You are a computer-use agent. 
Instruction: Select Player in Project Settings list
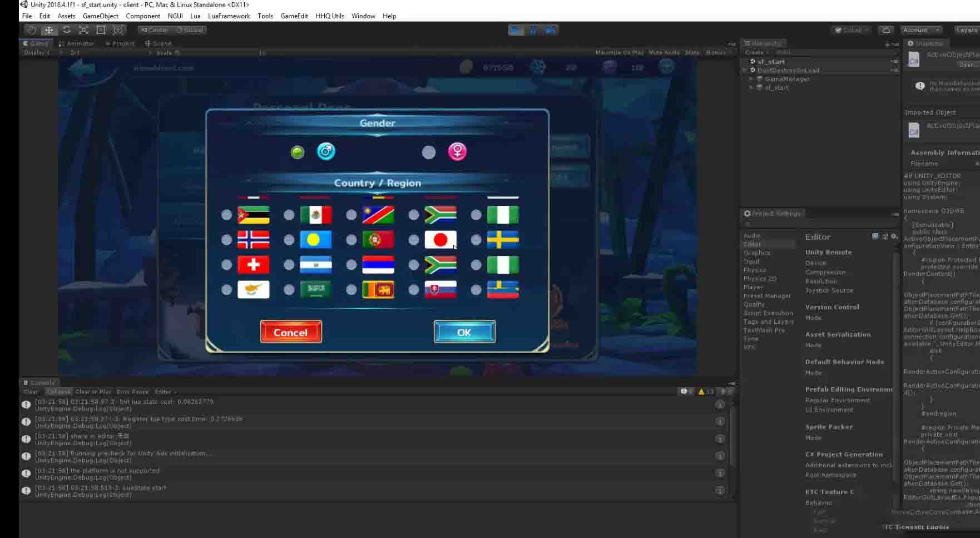[753, 287]
